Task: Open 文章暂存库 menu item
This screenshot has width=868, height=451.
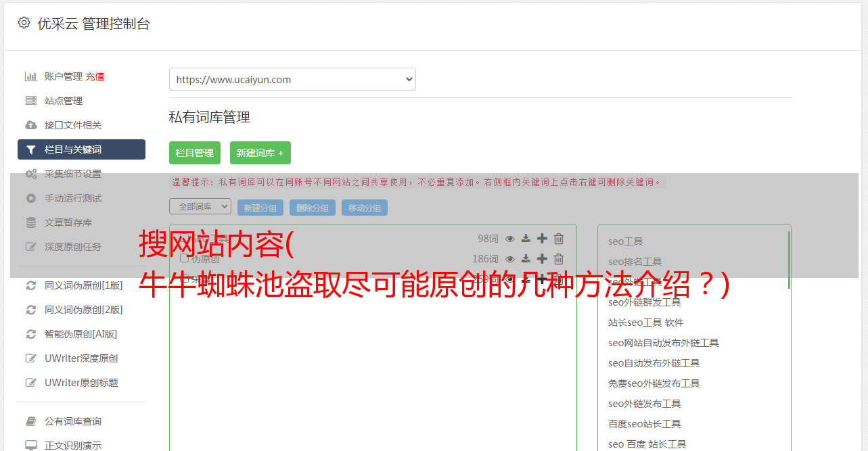Action: point(68,222)
